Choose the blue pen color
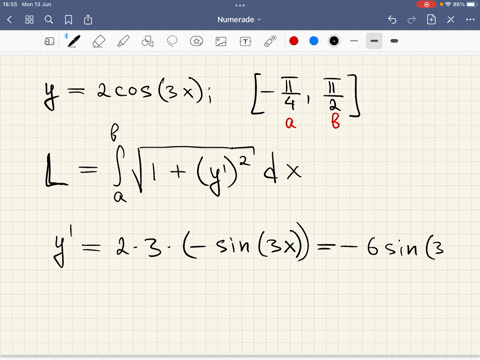 pos(314,41)
